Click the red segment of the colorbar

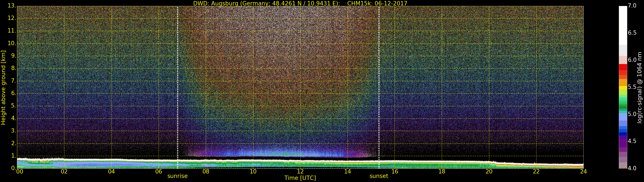(623, 67)
